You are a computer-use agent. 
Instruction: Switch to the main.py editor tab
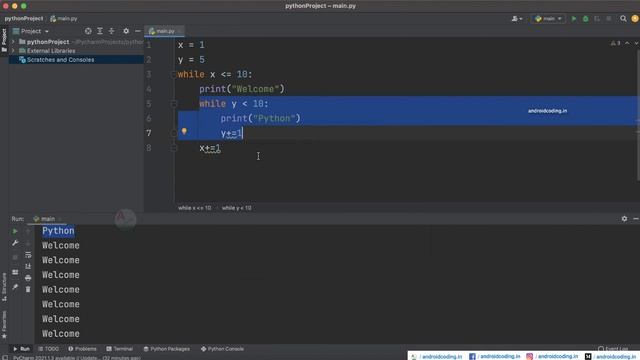(164, 31)
